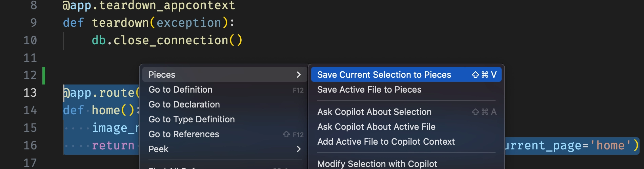
Task: Choose Modify Selection with Copilot
Action: click(377, 164)
